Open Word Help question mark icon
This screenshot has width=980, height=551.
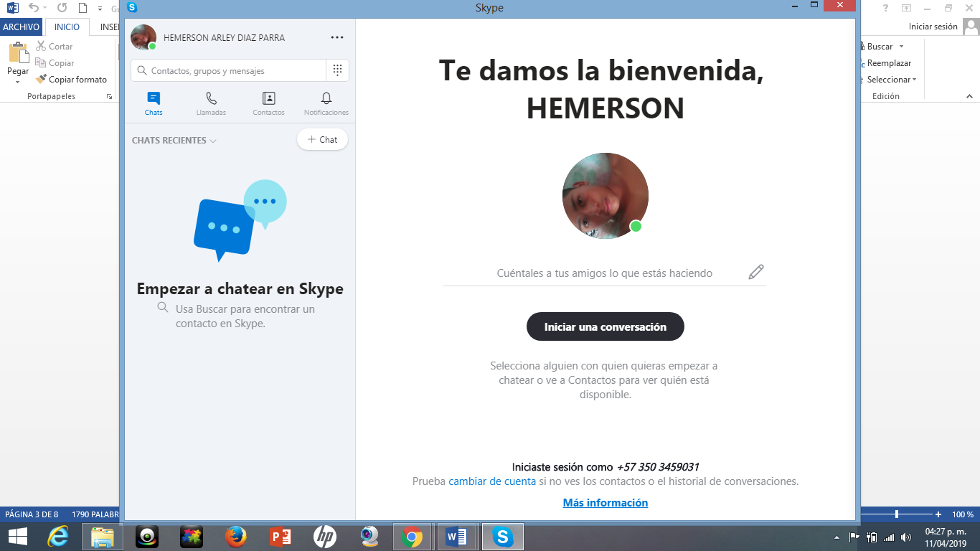point(886,8)
